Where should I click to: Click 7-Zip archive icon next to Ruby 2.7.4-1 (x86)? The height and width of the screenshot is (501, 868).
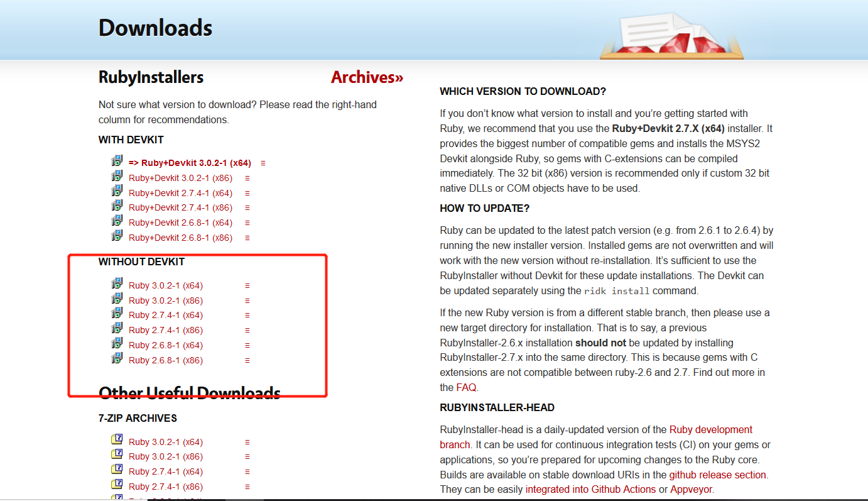(117, 484)
